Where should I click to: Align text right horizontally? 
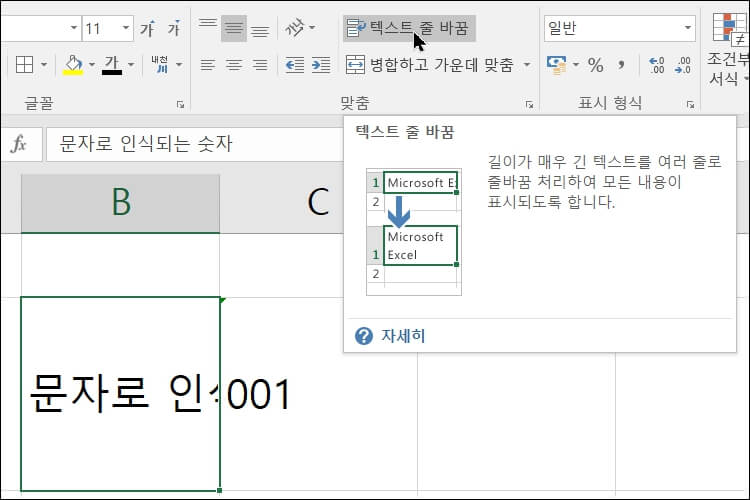pos(260,65)
